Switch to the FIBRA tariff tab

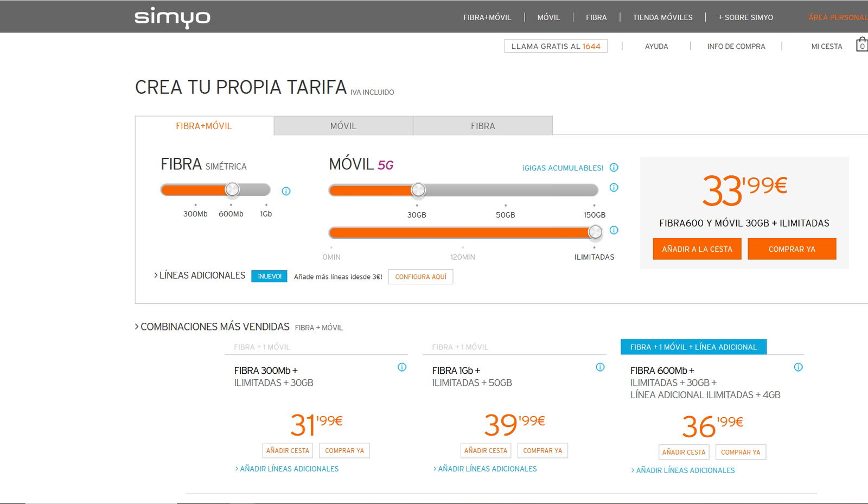click(483, 126)
